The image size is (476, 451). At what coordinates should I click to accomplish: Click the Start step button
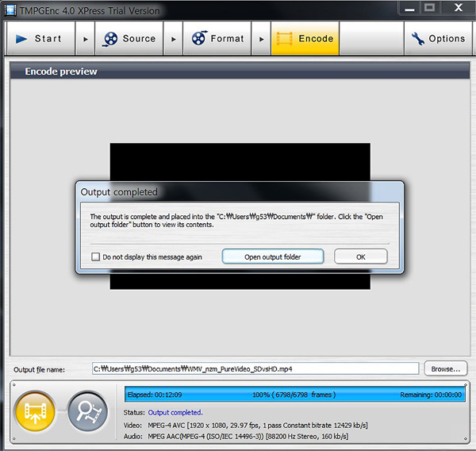point(40,39)
